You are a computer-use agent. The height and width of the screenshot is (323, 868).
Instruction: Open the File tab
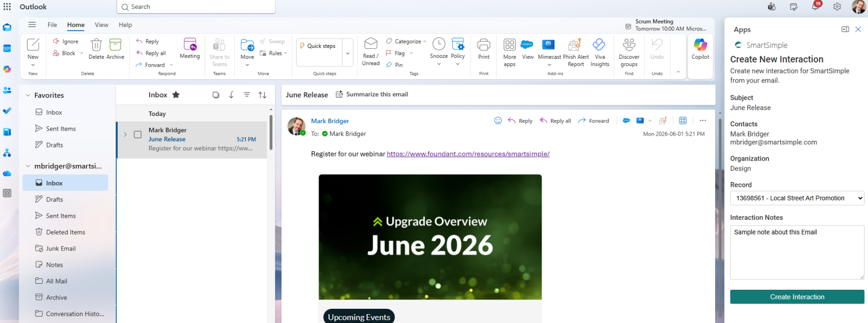point(52,25)
